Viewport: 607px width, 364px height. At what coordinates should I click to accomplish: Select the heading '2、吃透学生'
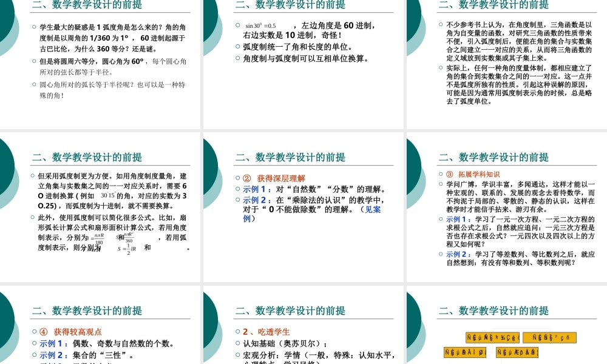(266, 332)
